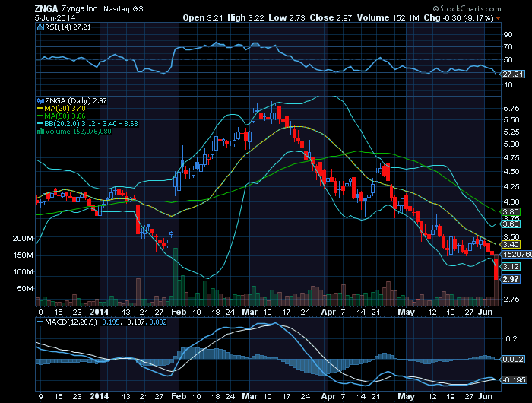The image size is (532, 403).
Task: Click the Feb label on price chart axis
Action: [x=179, y=312]
